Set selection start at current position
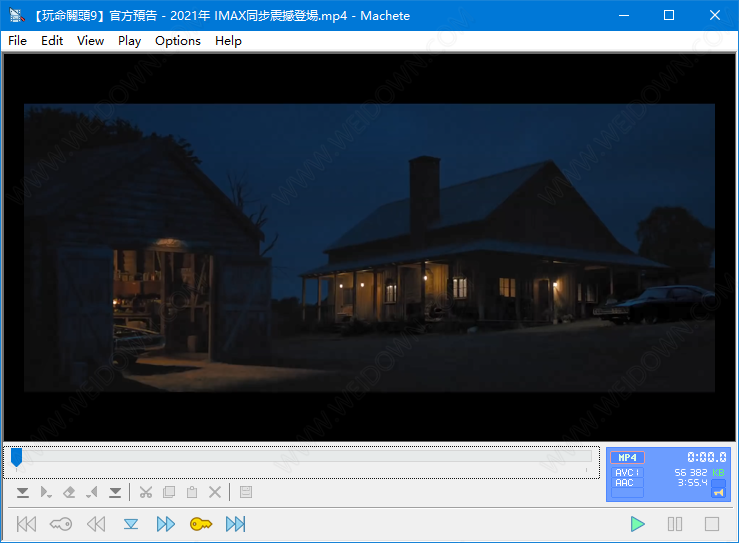This screenshot has height=543, width=739. [46, 493]
